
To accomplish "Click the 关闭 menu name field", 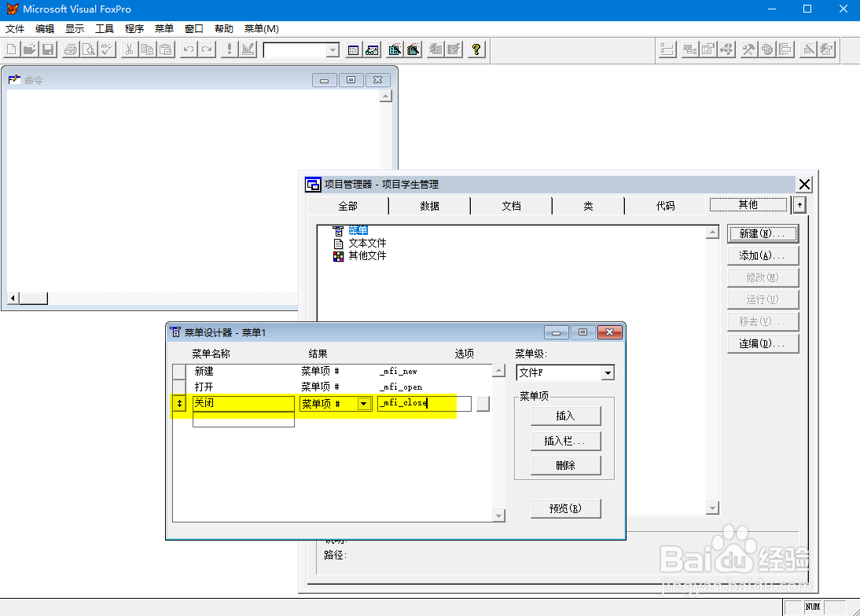I will (x=244, y=403).
